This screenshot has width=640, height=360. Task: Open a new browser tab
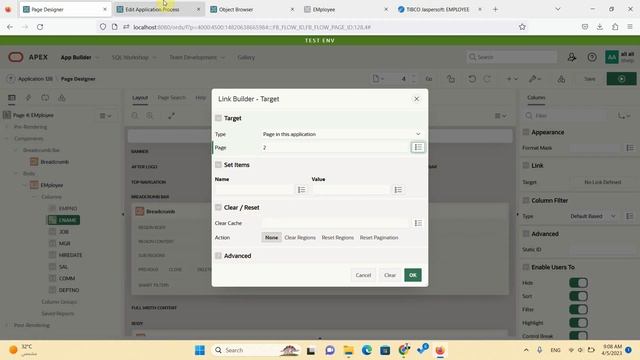[495, 9]
